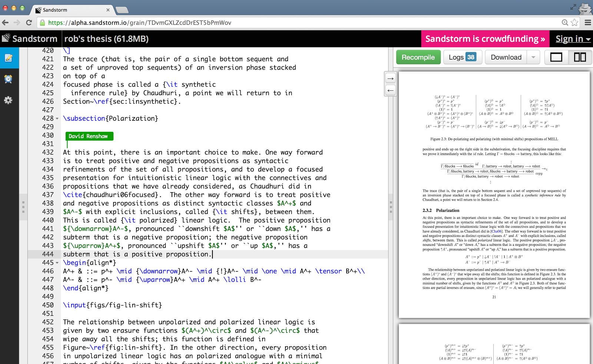Click the right arrow sync-to-PDF button

coord(390,79)
